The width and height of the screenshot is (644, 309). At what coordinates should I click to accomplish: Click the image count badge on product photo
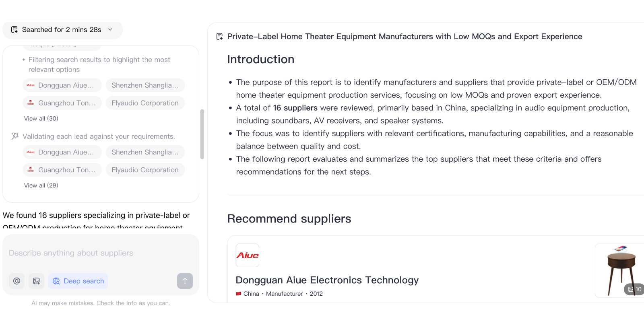(x=634, y=289)
